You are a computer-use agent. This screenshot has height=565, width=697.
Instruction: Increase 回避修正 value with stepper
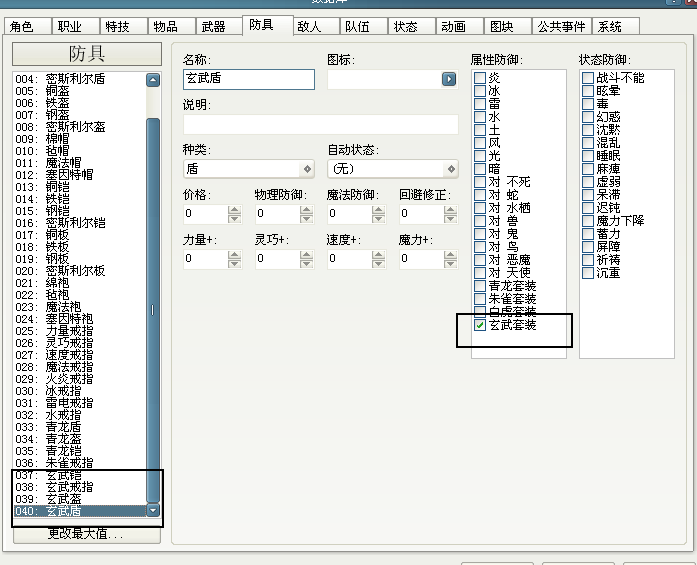pyautogui.click(x=450, y=209)
